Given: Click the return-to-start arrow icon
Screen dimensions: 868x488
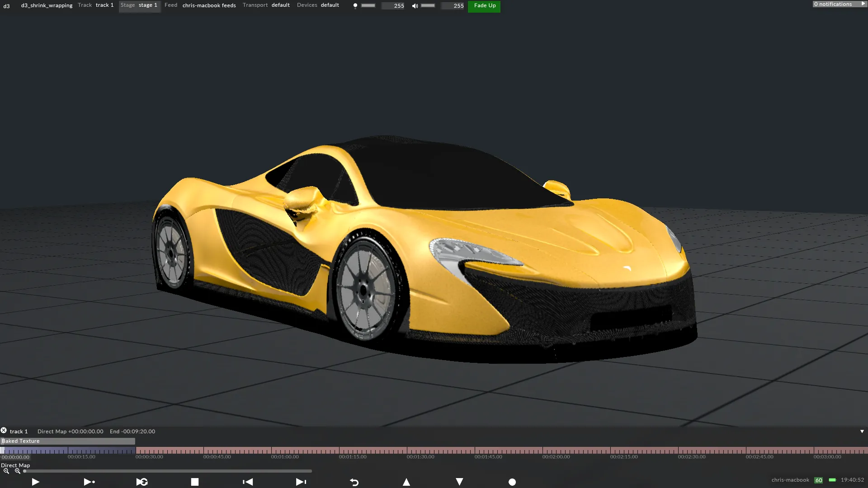Looking at the screenshot, I should pos(354,482).
